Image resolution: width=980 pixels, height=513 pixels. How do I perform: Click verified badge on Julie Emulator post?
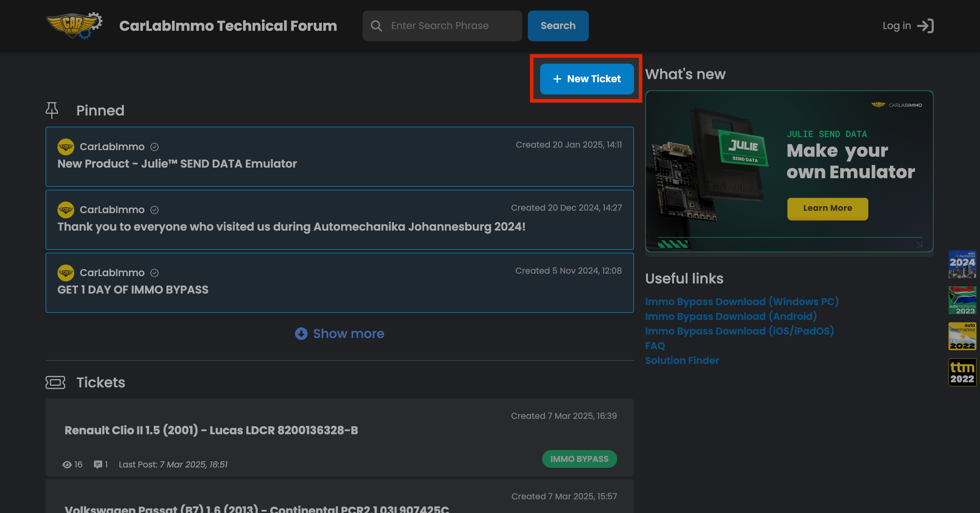coord(154,147)
